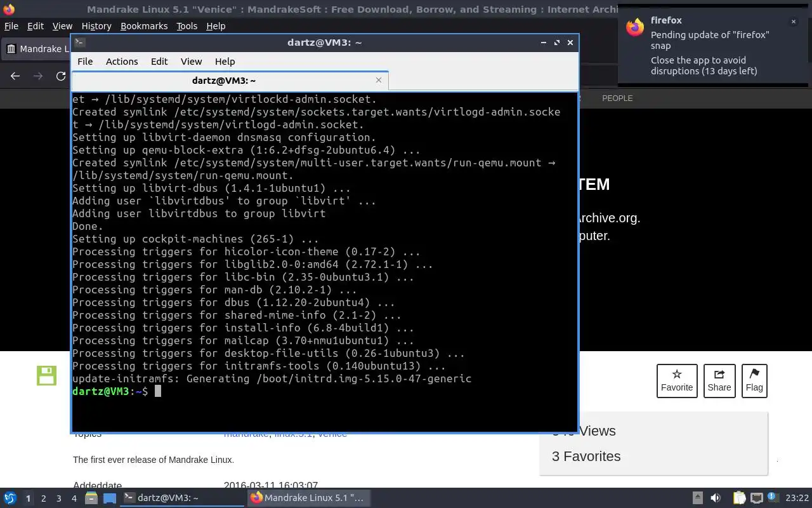The width and height of the screenshot is (812, 508).
Task: Open the Lubuntu application menu icon
Action: 10,498
